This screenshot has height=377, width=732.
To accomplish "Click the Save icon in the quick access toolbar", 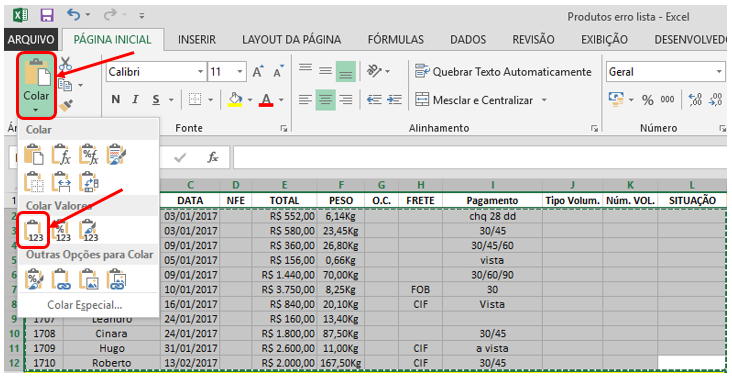I will click(46, 15).
